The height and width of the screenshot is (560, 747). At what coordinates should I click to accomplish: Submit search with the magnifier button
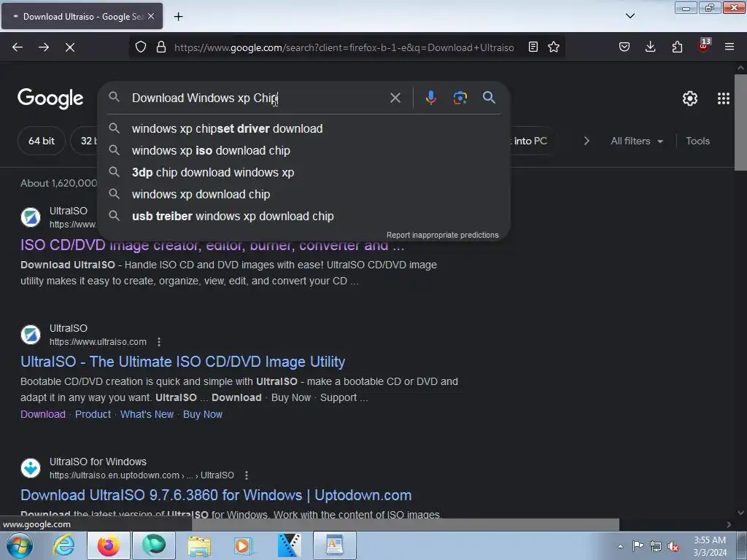(x=489, y=98)
